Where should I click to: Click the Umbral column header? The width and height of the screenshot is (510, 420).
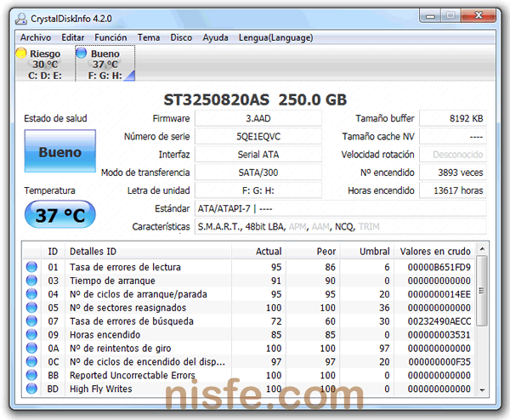coord(367,252)
